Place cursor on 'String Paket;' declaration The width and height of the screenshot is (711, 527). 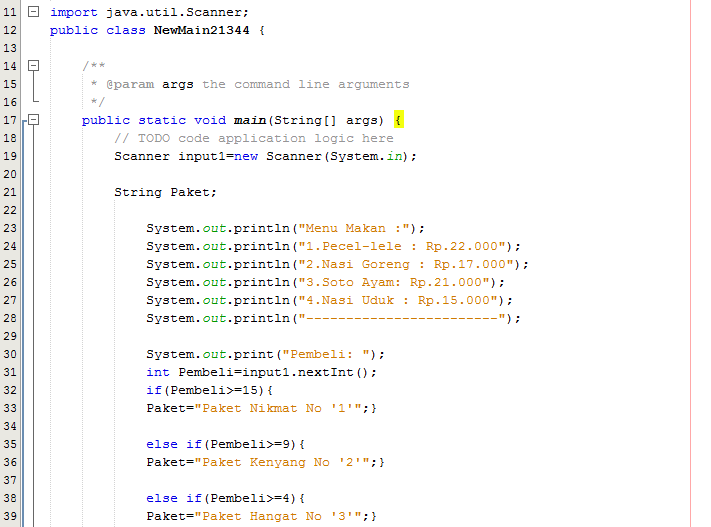point(165,192)
